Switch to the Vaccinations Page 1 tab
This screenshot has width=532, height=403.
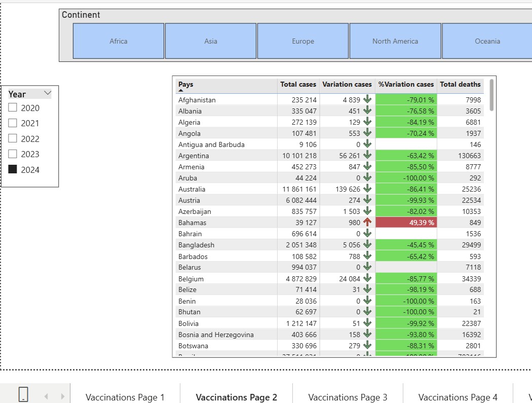pos(125,397)
